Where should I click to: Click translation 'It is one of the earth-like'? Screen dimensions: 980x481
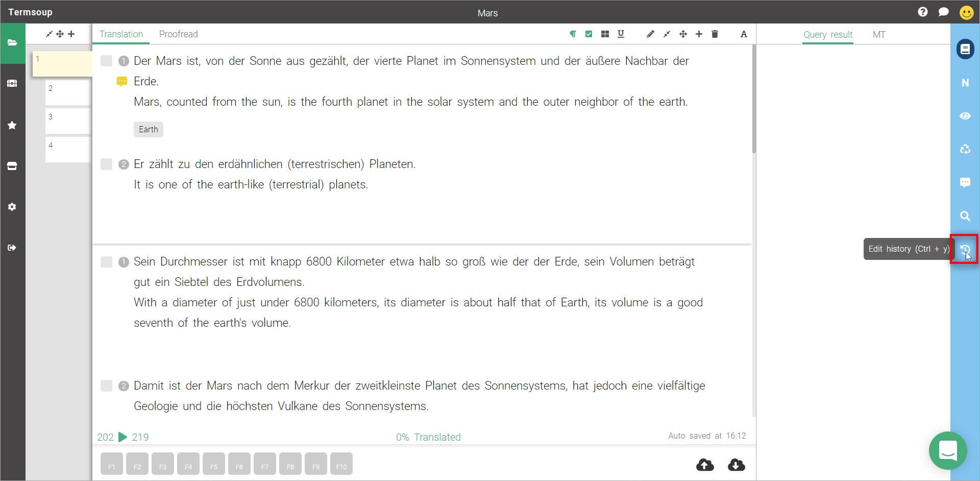[251, 185]
